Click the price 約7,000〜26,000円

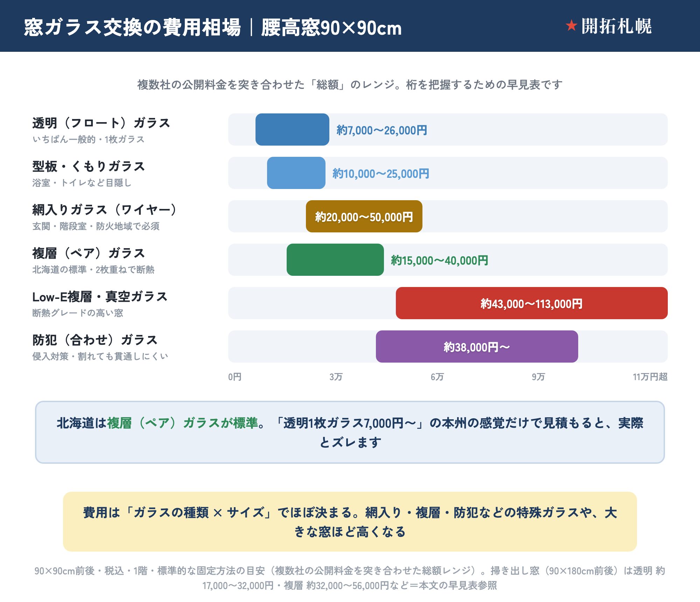(x=382, y=130)
